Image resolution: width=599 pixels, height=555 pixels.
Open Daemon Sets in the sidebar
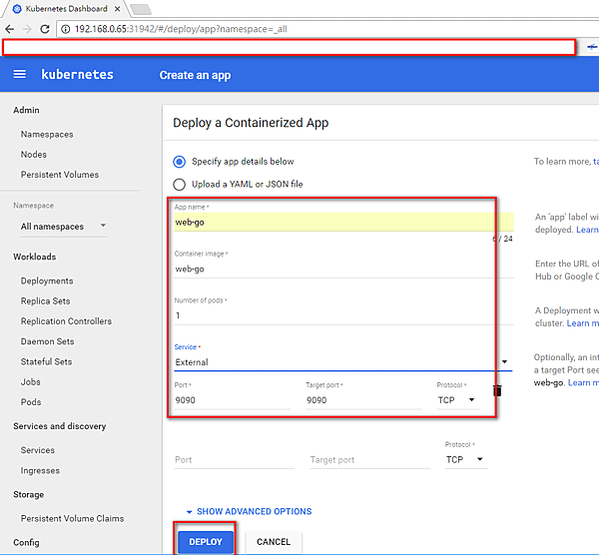[47, 341]
